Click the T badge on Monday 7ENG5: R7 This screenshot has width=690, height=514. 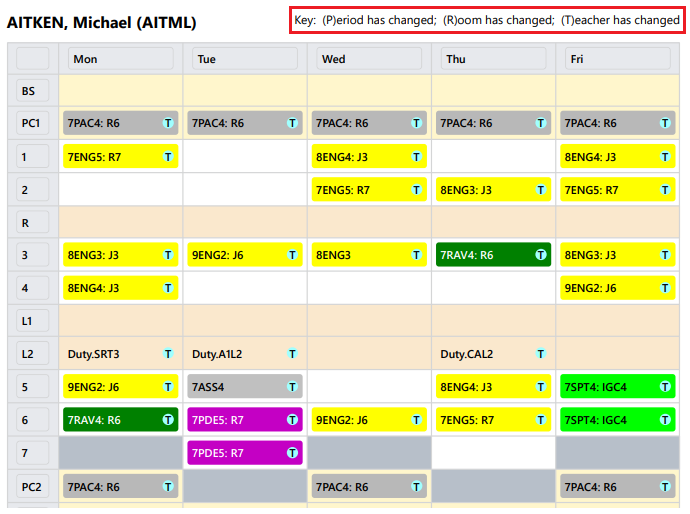point(168,157)
